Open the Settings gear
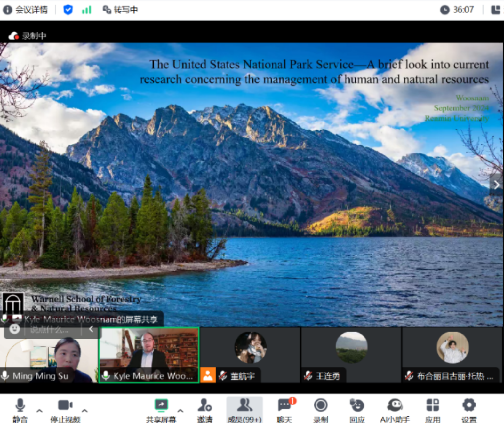The height and width of the screenshot is (424, 504). coord(469,405)
